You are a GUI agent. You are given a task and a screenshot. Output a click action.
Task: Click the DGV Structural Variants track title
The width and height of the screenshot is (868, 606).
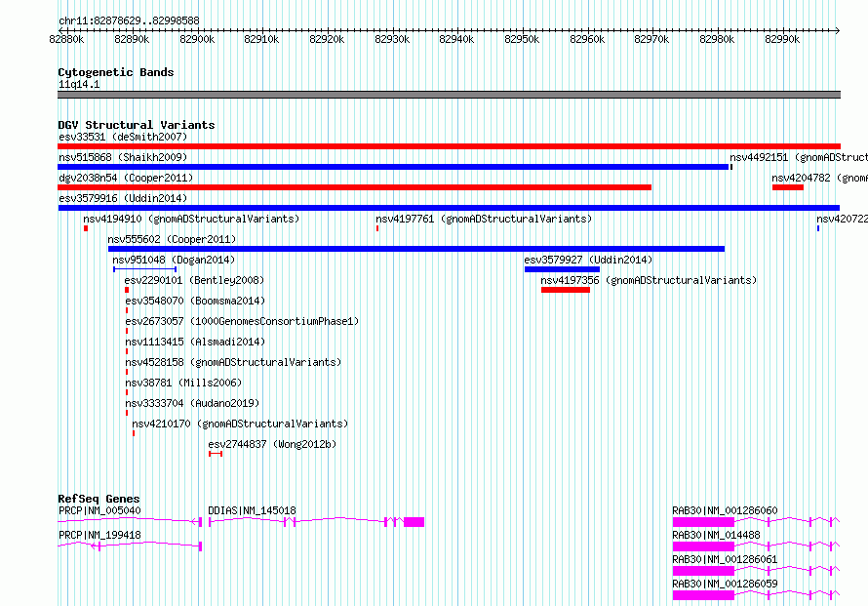point(137,125)
